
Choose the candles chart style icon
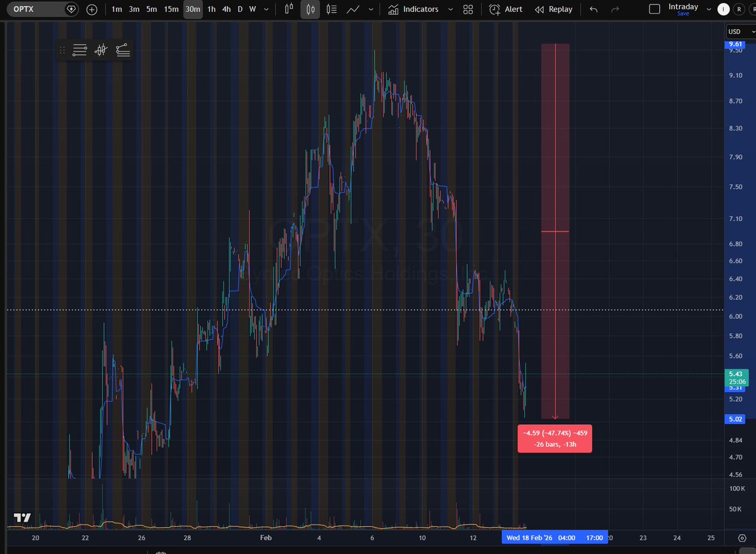(x=310, y=9)
